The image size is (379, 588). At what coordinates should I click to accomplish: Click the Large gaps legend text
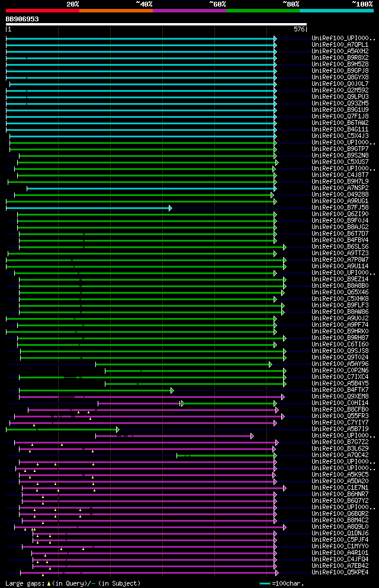[73, 583]
